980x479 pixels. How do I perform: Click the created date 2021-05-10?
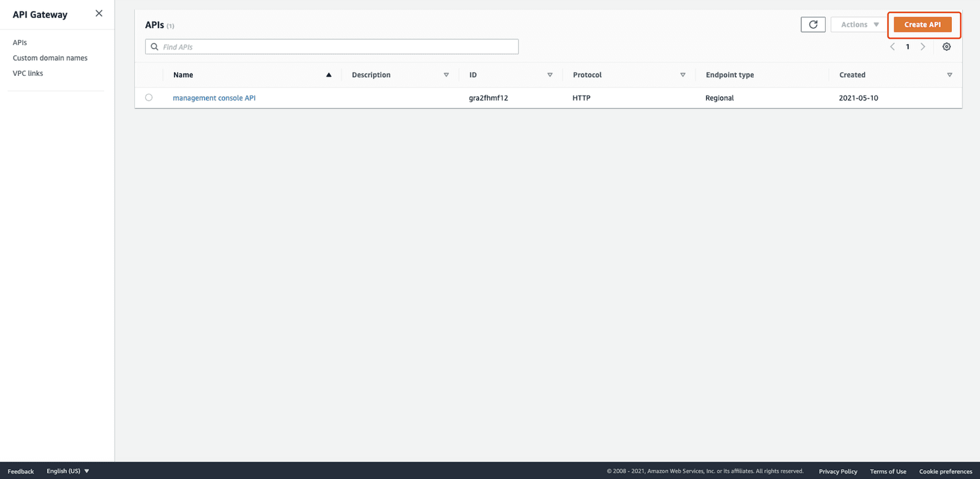tap(859, 98)
